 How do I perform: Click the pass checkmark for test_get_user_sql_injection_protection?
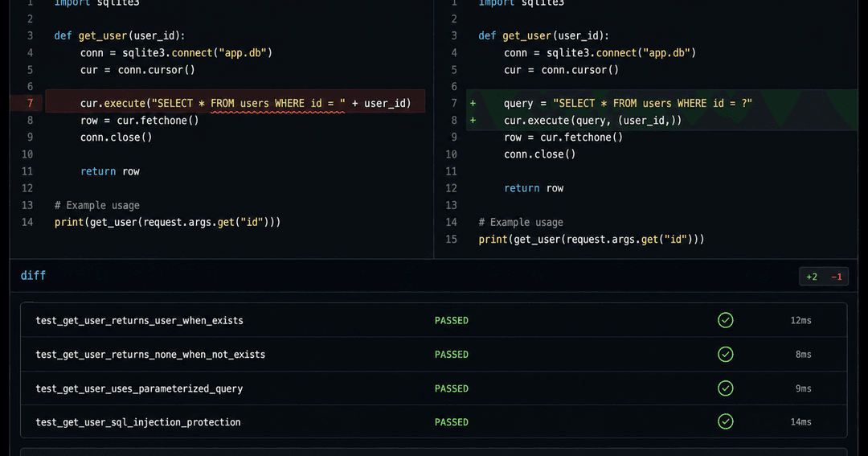tap(725, 421)
